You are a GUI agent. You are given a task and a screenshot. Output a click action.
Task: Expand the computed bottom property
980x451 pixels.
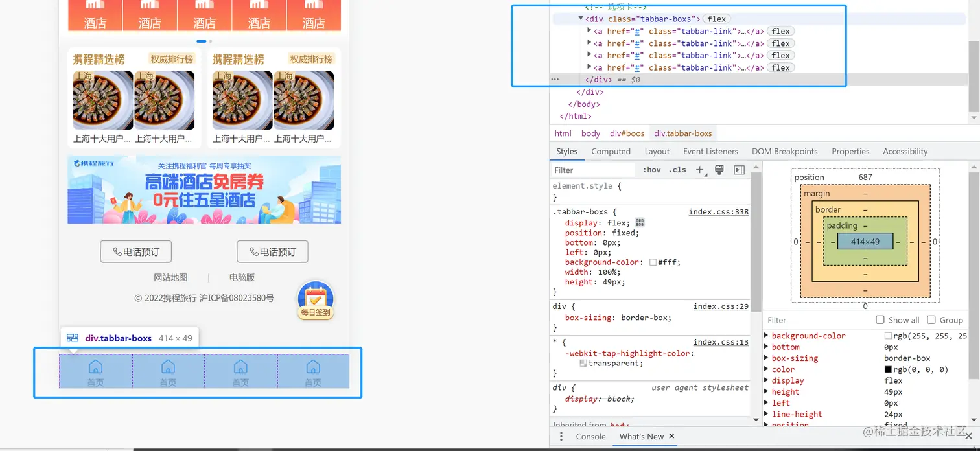click(x=767, y=347)
